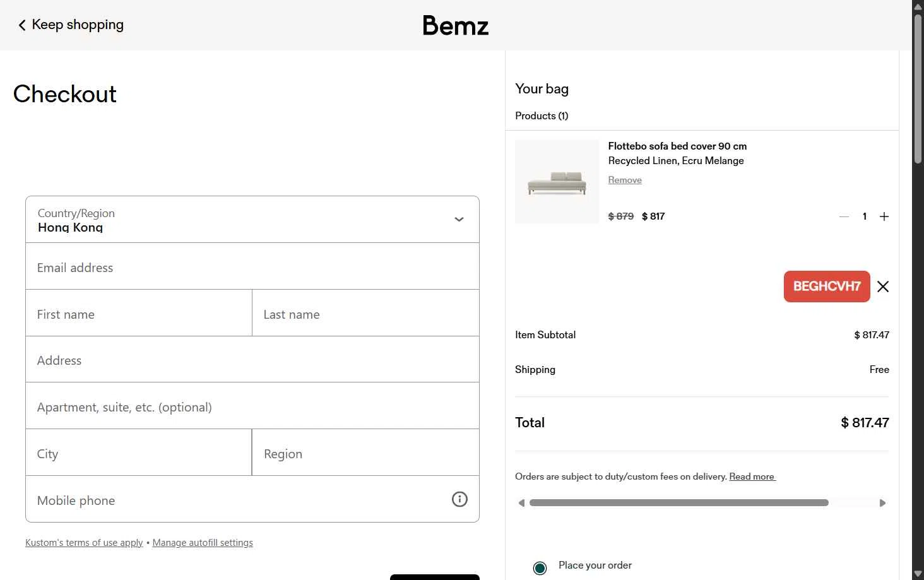
Task: Click the Products (1) label
Action: coord(542,116)
